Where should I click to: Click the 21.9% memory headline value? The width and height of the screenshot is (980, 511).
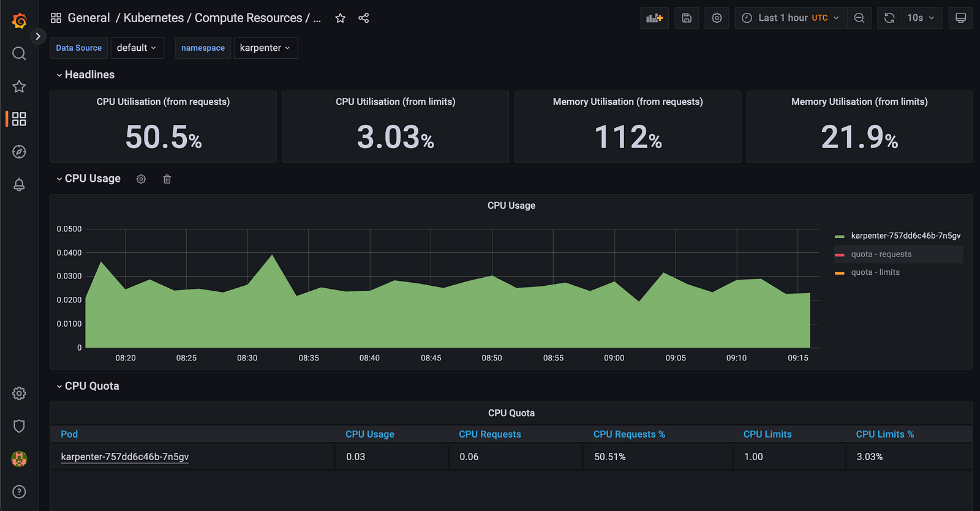coord(859,137)
